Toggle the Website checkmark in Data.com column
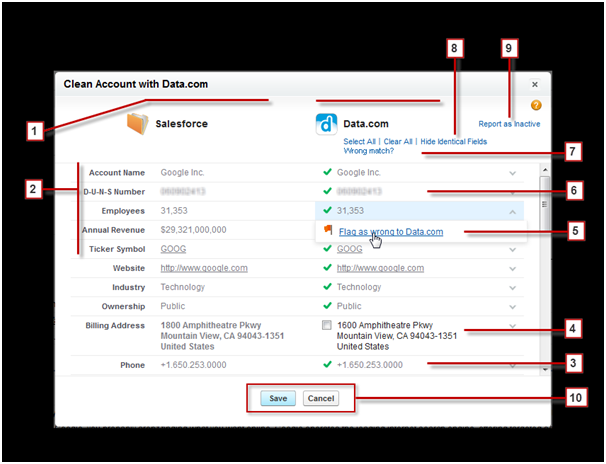 [x=327, y=267]
